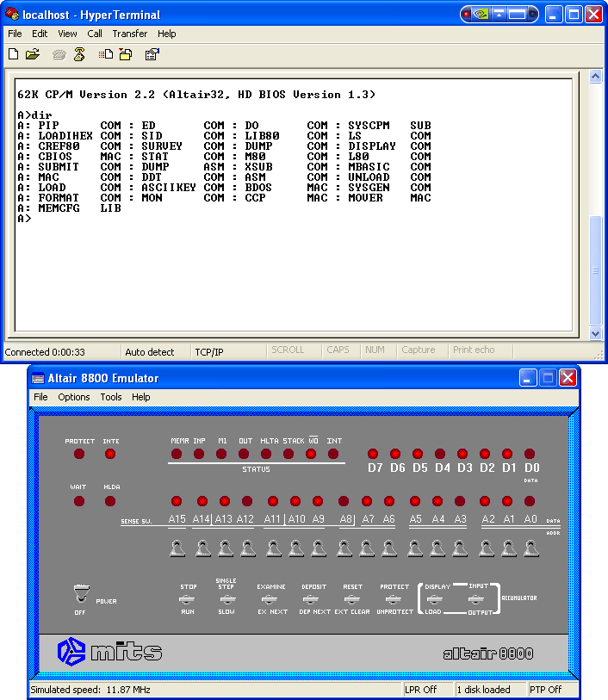Click 'TCP/IP' status bar entry
This screenshot has width=608, height=700.
[209, 352]
